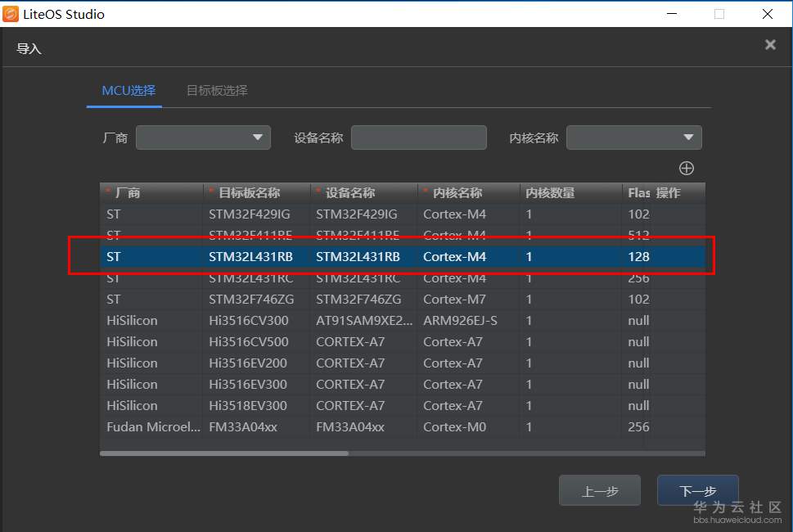The image size is (793, 532).
Task: Focus the 设备名称 device name field
Action: (419, 138)
